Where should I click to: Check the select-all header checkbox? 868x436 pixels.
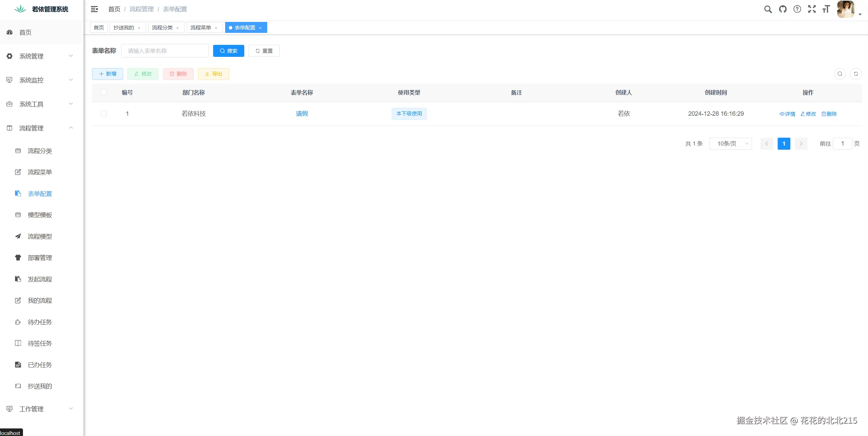click(104, 92)
